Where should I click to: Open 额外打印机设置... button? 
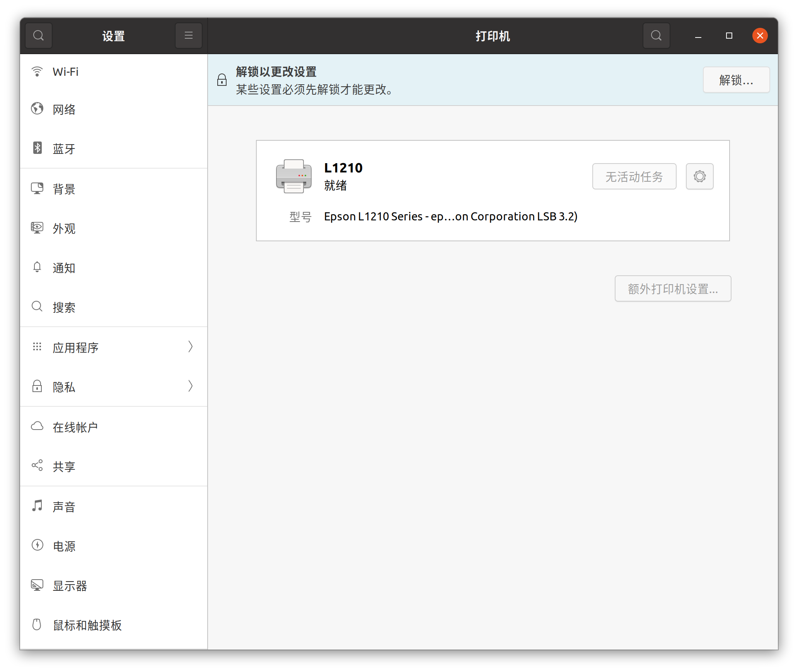pyautogui.click(x=672, y=289)
